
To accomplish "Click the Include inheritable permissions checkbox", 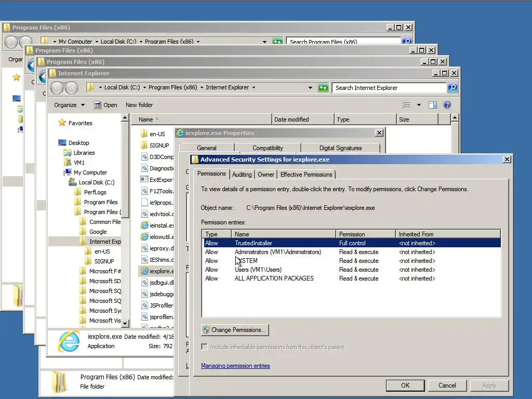I will pos(204,347).
